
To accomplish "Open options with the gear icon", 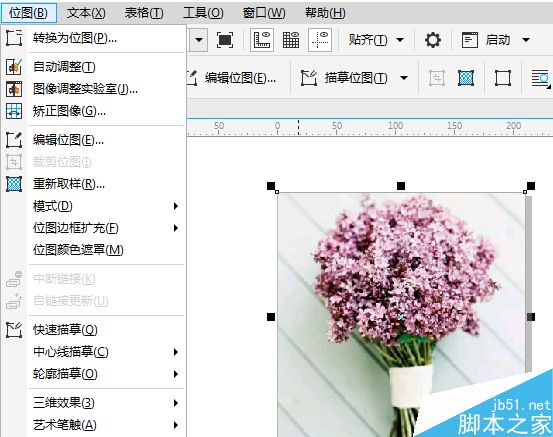I will (433, 40).
